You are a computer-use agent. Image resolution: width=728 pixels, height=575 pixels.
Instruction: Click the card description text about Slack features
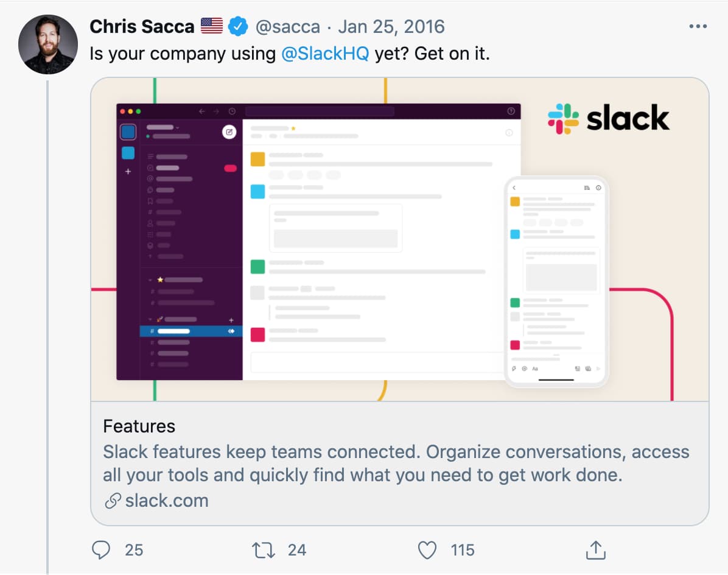[396, 464]
